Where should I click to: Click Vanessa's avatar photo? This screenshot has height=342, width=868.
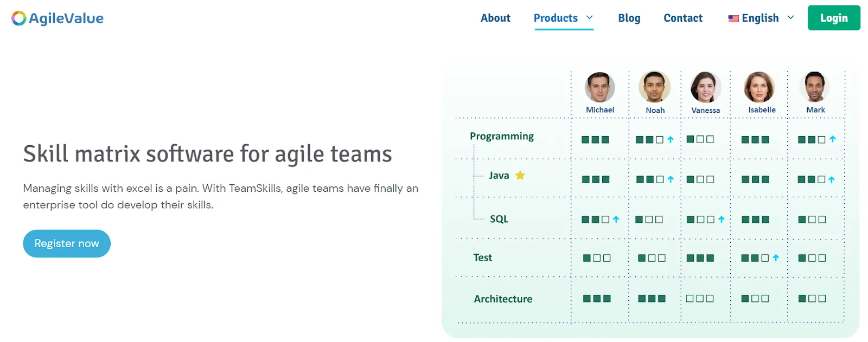click(705, 87)
